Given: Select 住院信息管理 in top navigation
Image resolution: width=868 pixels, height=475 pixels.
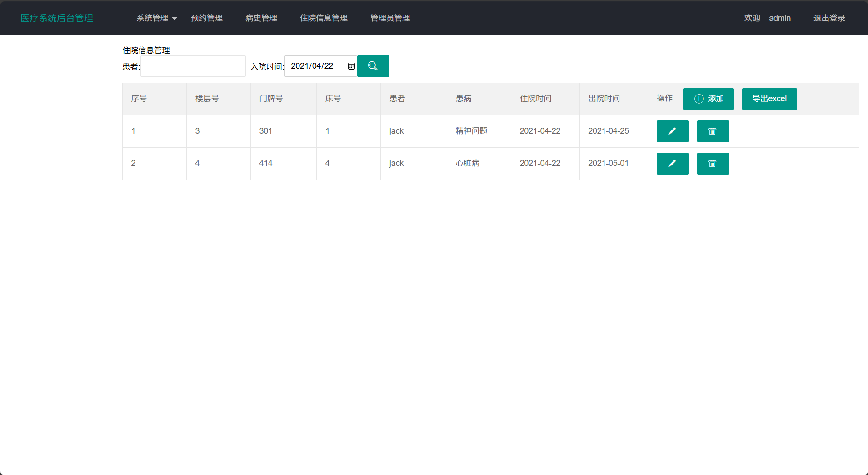Looking at the screenshot, I should (324, 18).
